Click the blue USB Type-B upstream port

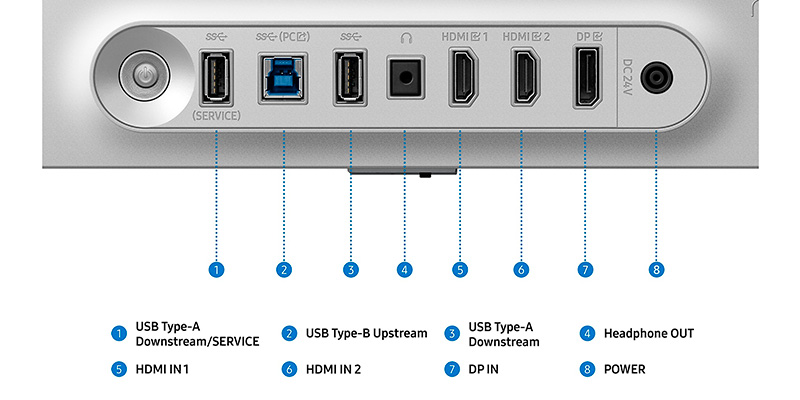coord(283,78)
